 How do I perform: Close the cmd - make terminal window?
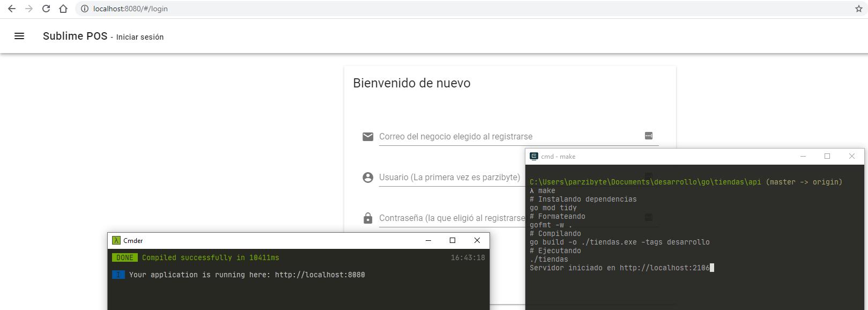pos(851,156)
